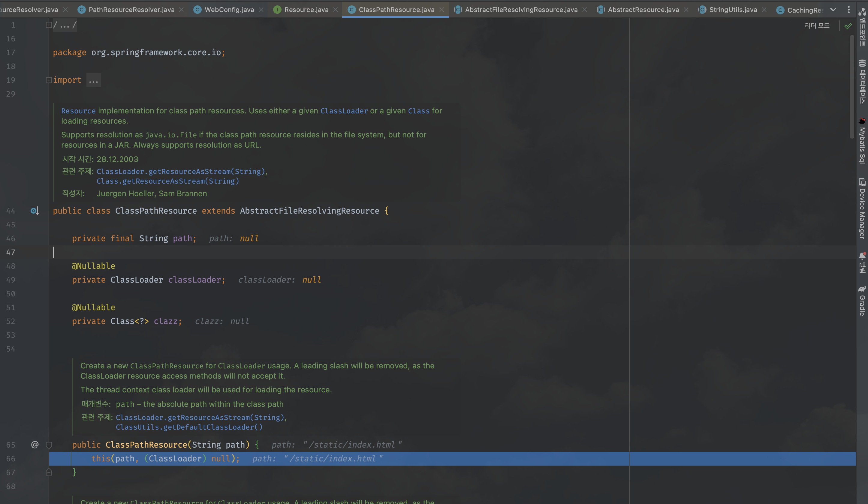Click the classLoader field name on line 49
The height and width of the screenshot is (504, 868).
pos(194,280)
